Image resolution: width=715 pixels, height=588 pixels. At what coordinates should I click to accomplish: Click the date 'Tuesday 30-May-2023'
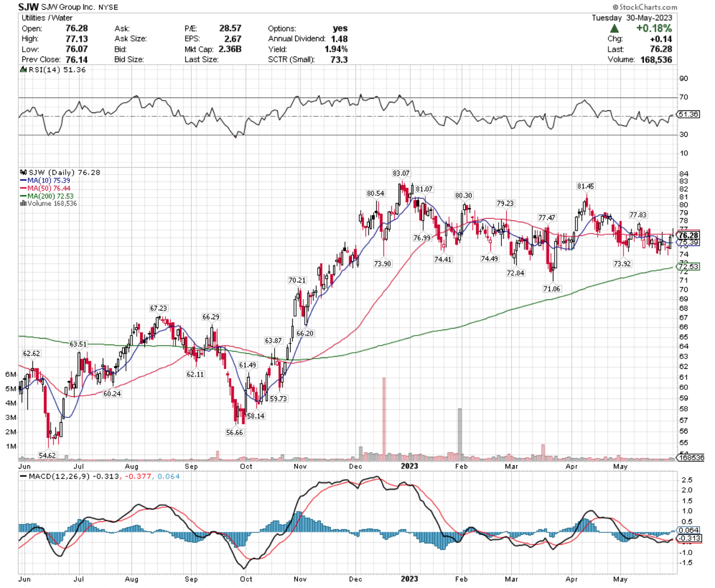click(632, 18)
